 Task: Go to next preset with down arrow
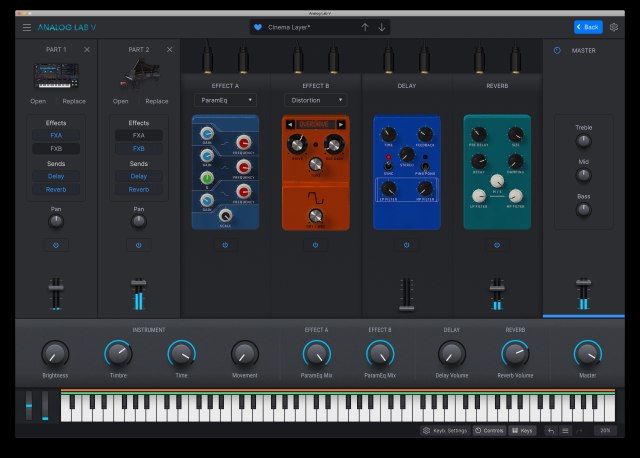(382, 27)
